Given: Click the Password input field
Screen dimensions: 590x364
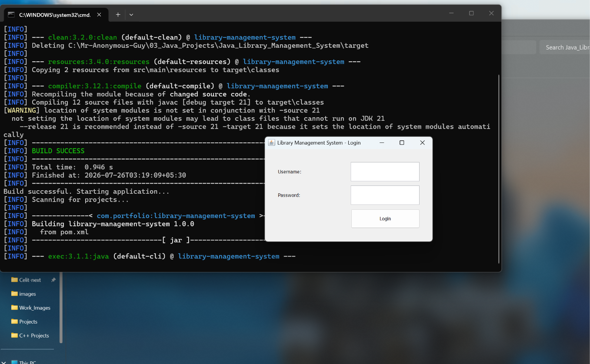Looking at the screenshot, I should pos(385,195).
